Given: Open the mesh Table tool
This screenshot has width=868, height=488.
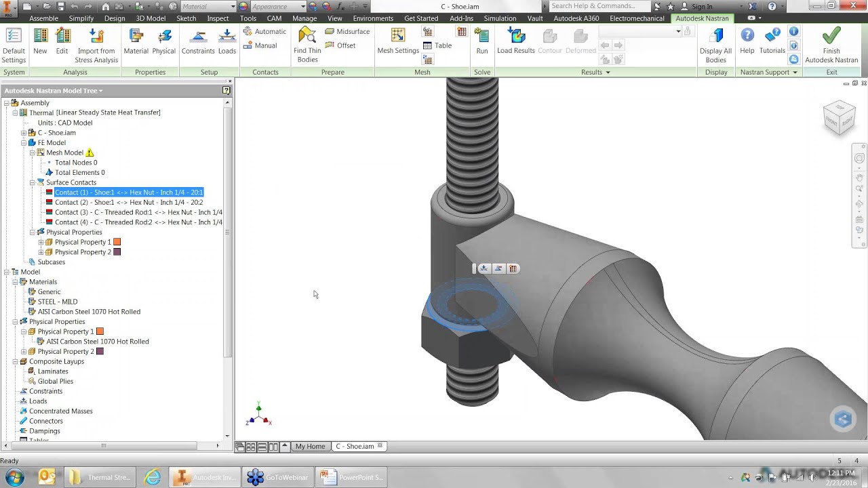Looking at the screenshot, I should point(437,45).
